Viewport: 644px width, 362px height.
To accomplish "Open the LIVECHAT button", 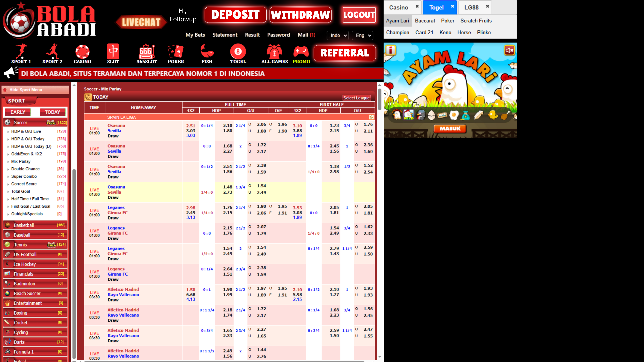I will point(141,22).
